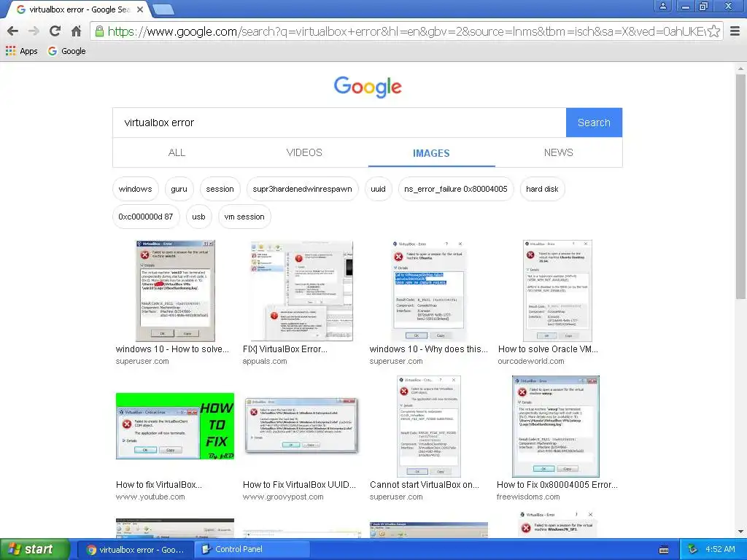Click 'How to solve Oracle VM...' title
747x560 pixels.
pyautogui.click(x=548, y=349)
